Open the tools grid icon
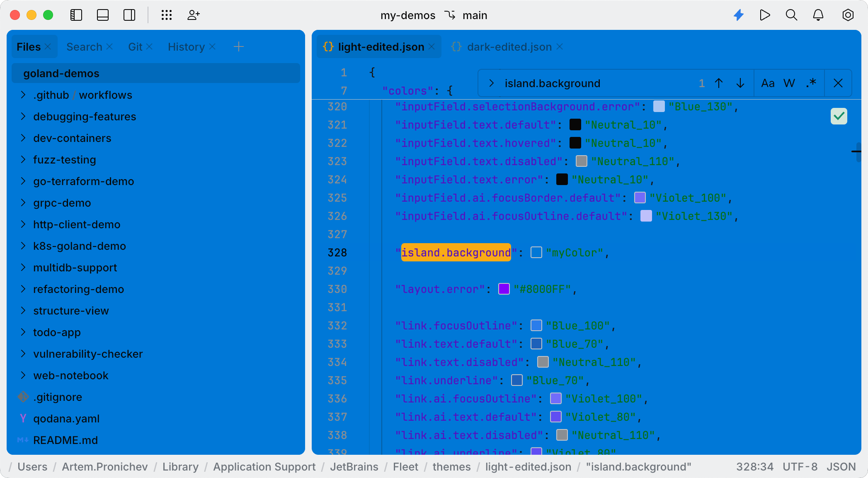The width and height of the screenshot is (868, 478). click(x=167, y=15)
